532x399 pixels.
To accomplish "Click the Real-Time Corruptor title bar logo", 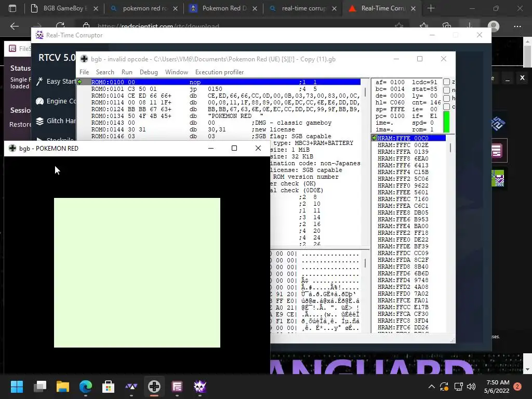I will [x=39, y=35].
